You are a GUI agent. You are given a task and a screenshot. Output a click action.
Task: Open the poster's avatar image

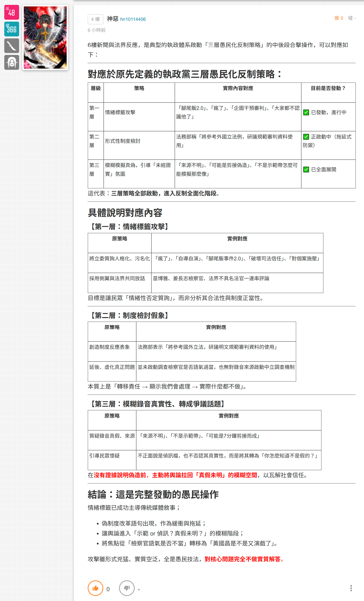tap(45, 38)
